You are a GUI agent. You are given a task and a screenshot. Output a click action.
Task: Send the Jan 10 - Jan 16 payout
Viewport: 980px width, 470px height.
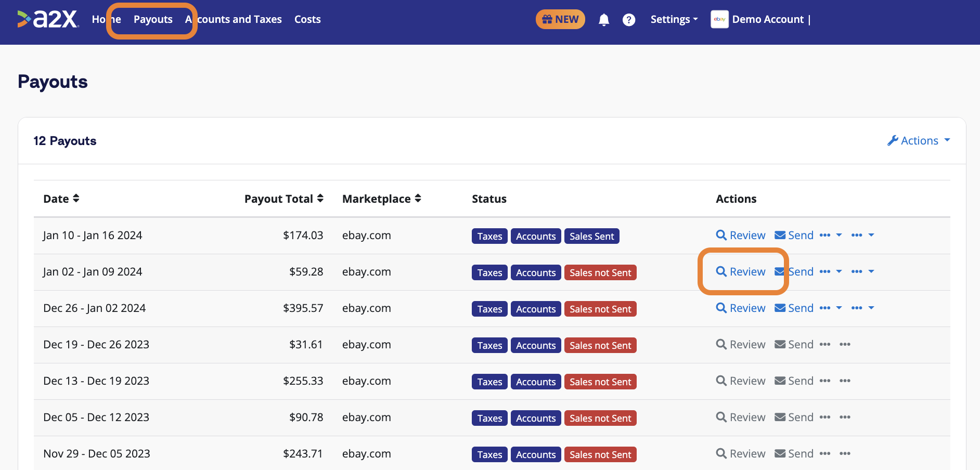pyautogui.click(x=794, y=235)
